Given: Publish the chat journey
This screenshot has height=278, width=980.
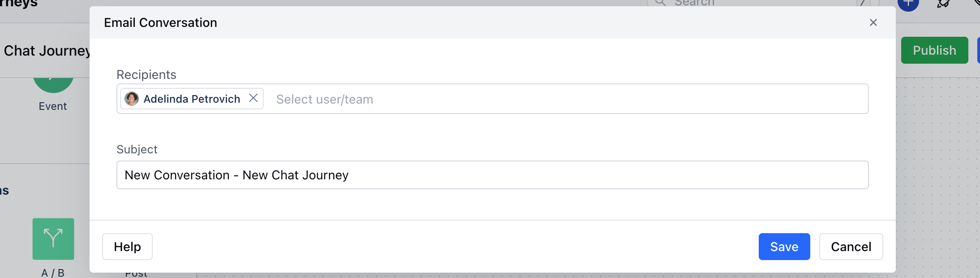Looking at the screenshot, I should (934, 50).
